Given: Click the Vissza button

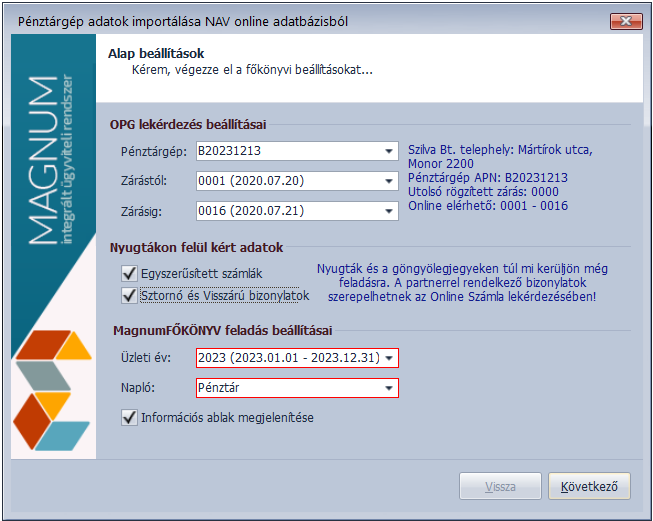Looking at the screenshot, I should (x=500, y=486).
